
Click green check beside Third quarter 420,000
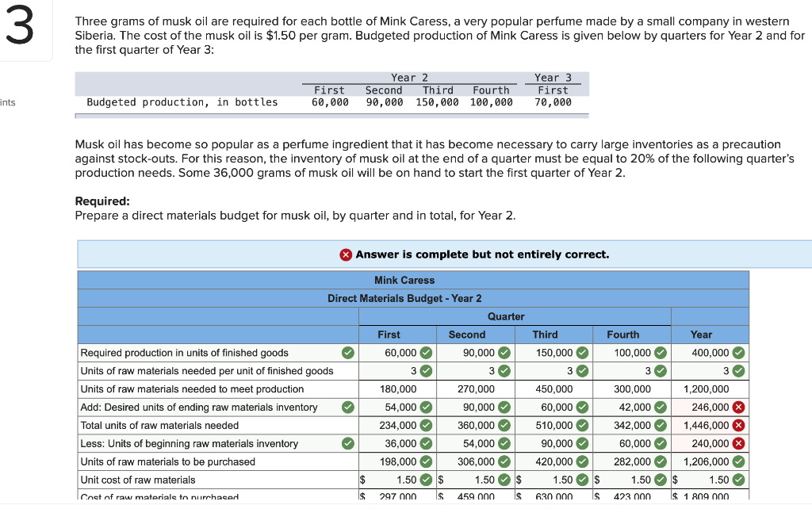coord(582,461)
